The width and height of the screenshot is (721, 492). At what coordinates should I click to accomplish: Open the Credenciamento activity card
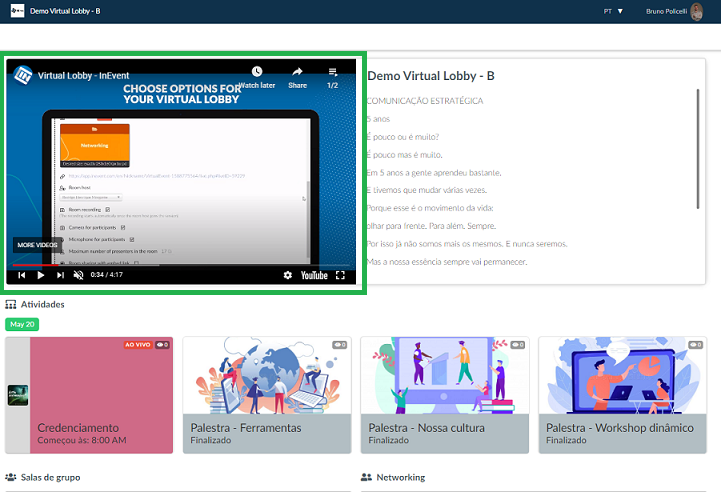point(89,395)
